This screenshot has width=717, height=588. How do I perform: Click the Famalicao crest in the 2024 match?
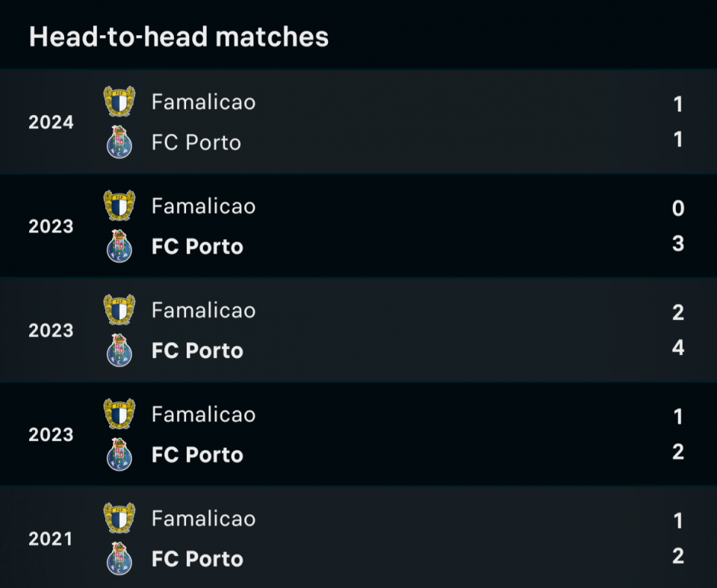119,102
